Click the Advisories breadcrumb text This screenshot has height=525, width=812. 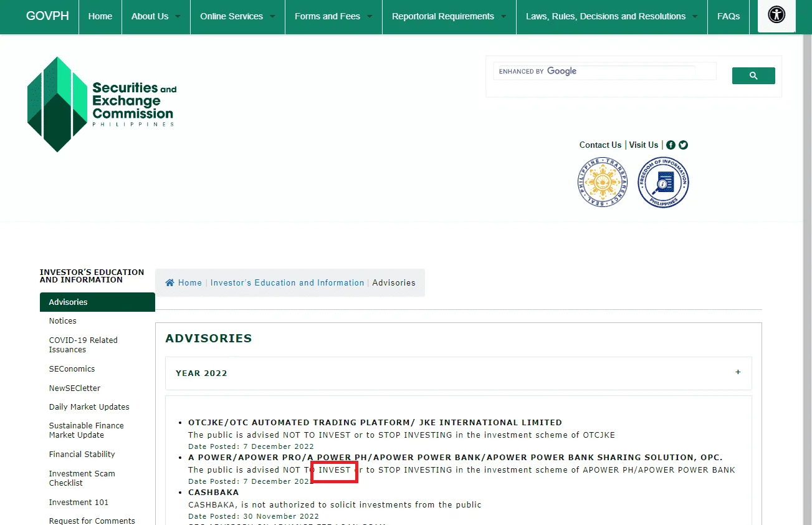[394, 282]
